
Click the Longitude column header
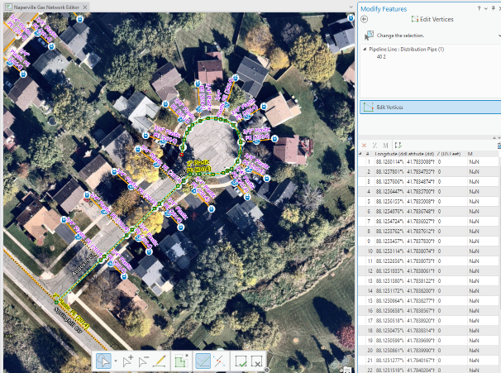click(389, 154)
